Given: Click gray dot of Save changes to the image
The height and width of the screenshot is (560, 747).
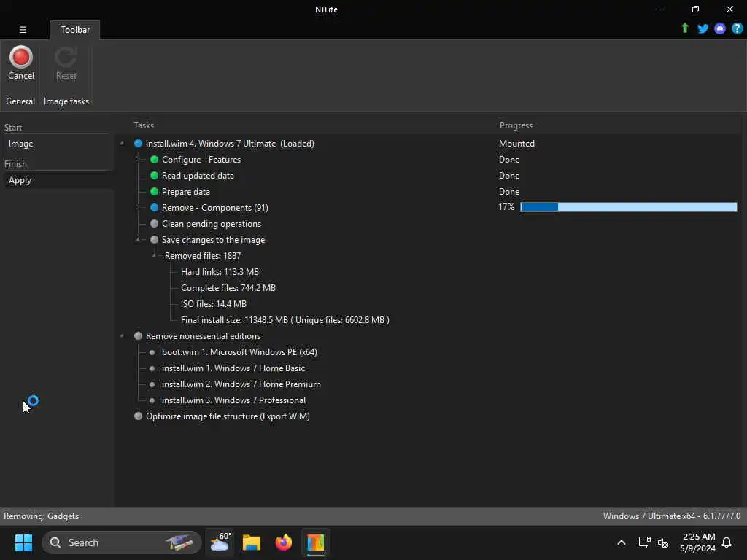Looking at the screenshot, I should click(154, 239).
